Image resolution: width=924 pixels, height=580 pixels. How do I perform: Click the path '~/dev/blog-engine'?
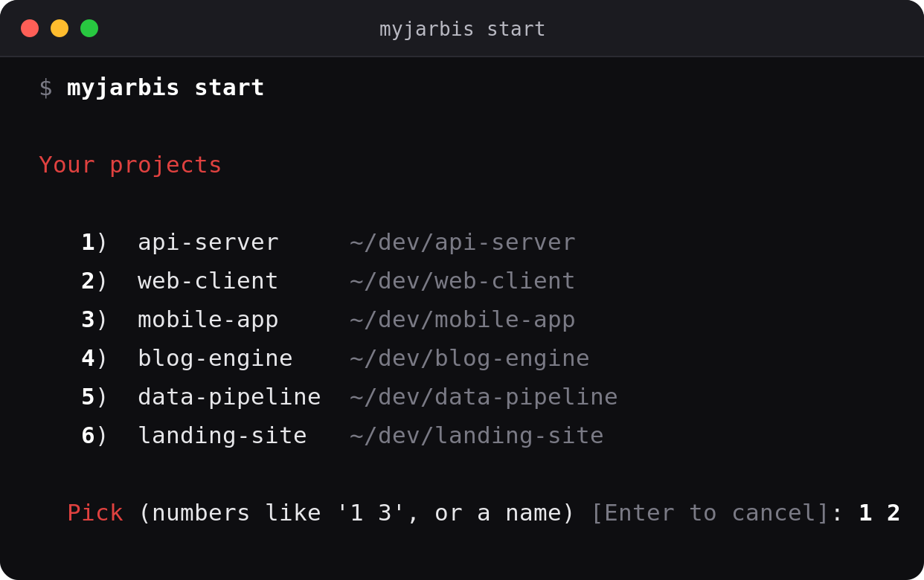[x=469, y=358]
